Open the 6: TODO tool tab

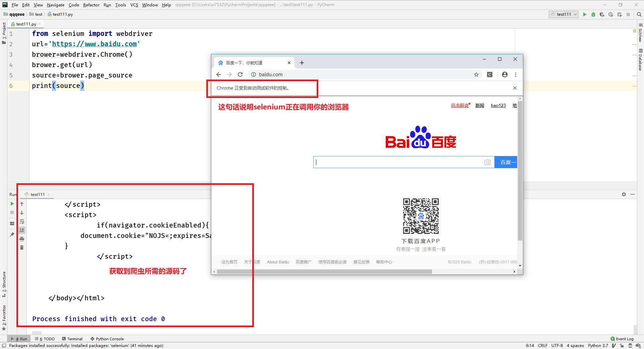tap(45, 339)
